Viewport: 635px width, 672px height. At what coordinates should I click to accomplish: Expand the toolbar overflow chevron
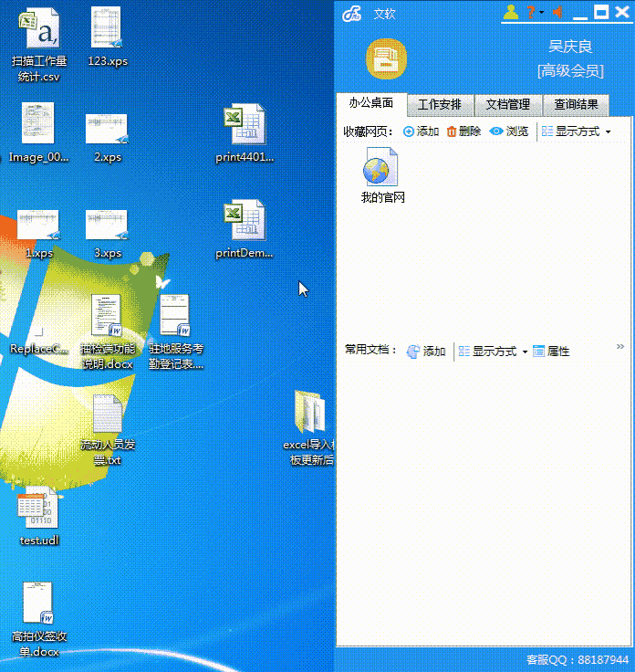point(620,346)
